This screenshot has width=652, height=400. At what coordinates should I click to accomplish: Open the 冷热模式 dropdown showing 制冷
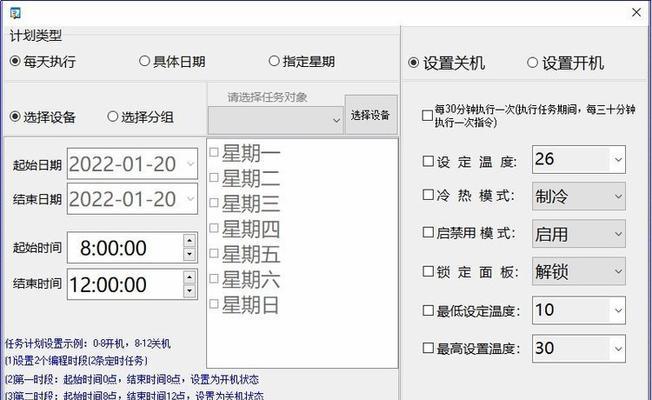[x=579, y=196]
